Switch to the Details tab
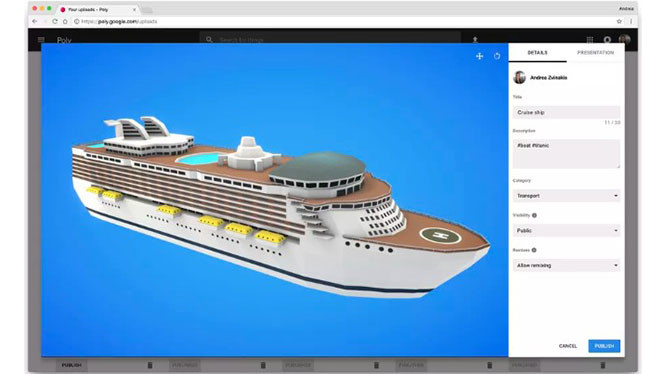 (537, 53)
